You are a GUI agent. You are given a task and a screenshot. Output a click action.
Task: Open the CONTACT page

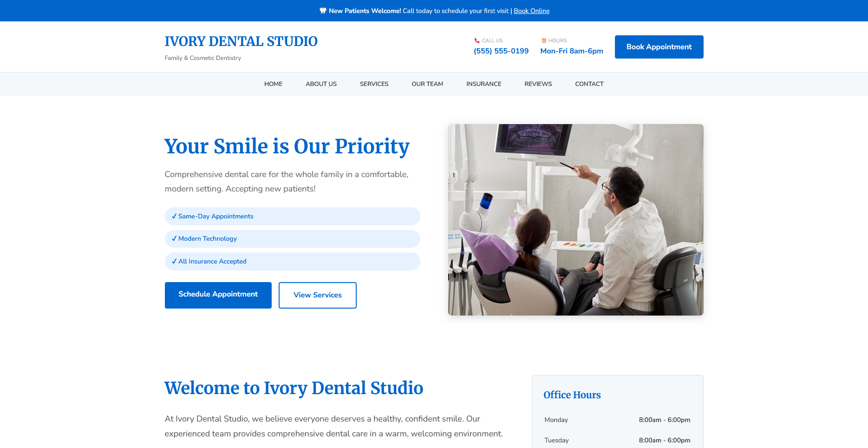tap(589, 84)
